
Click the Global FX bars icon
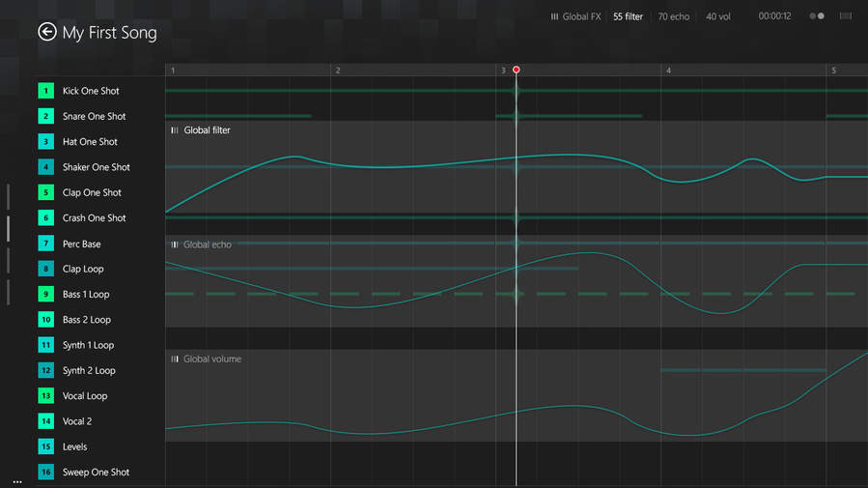pyautogui.click(x=554, y=16)
